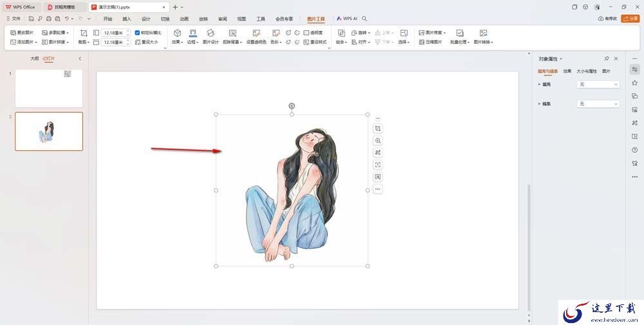
Task: Open the 文件 file menu
Action: coord(14,19)
